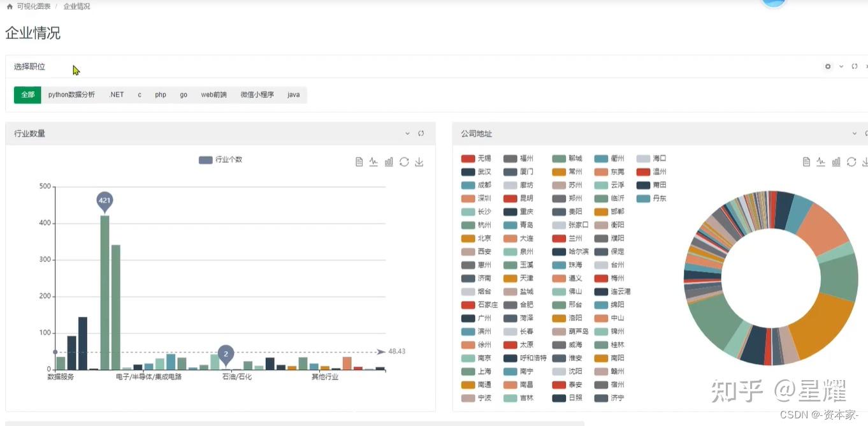
Task: Open 可视化图表 breadcrumb link
Action: click(x=34, y=6)
